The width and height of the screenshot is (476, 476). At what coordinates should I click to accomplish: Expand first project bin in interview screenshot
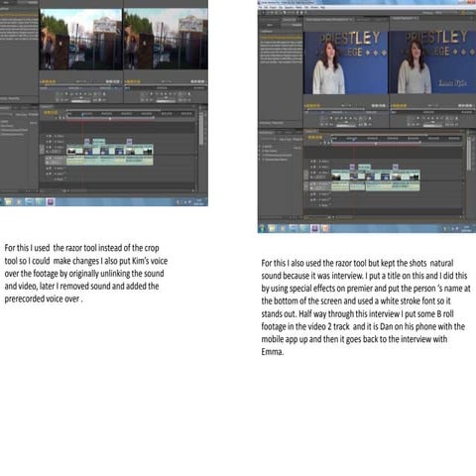[x=260, y=146]
